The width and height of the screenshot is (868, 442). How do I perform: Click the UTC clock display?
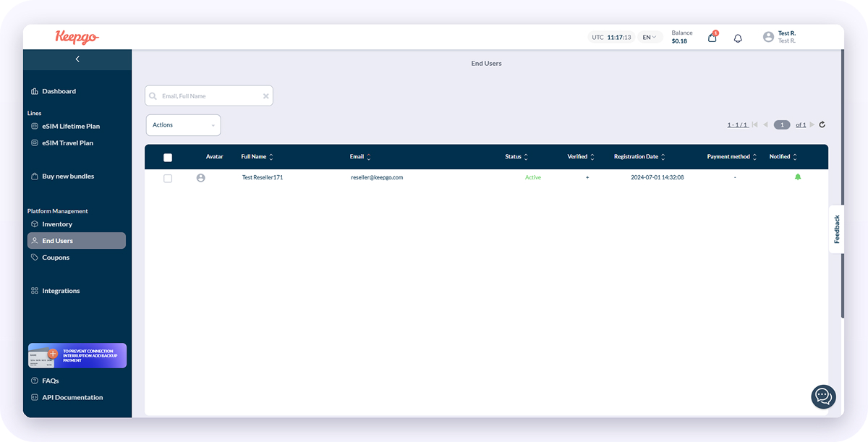611,37
